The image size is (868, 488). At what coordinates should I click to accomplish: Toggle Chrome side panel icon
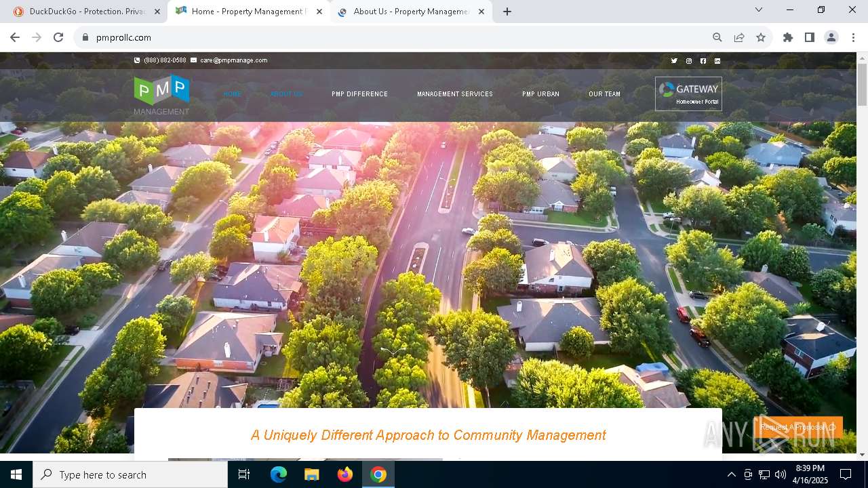[x=810, y=37]
